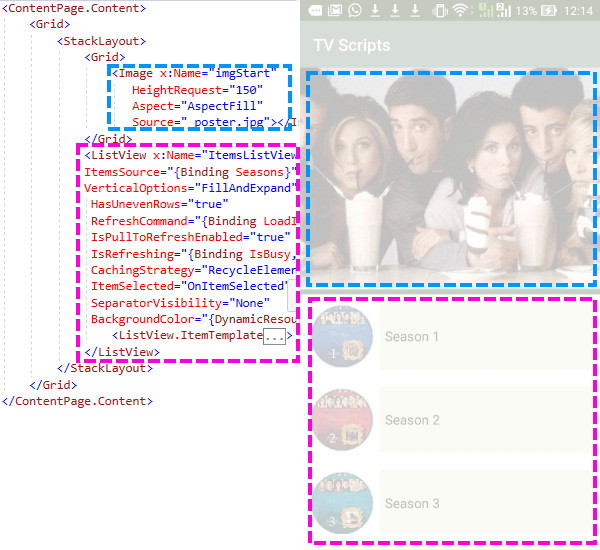Viewport: 600px width, 550px height.
Task: Tap the Season 1 round thumbnail
Action: point(342,336)
